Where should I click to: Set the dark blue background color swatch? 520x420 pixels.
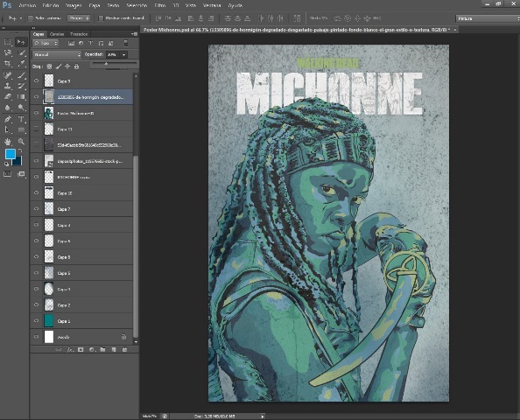tap(18, 162)
